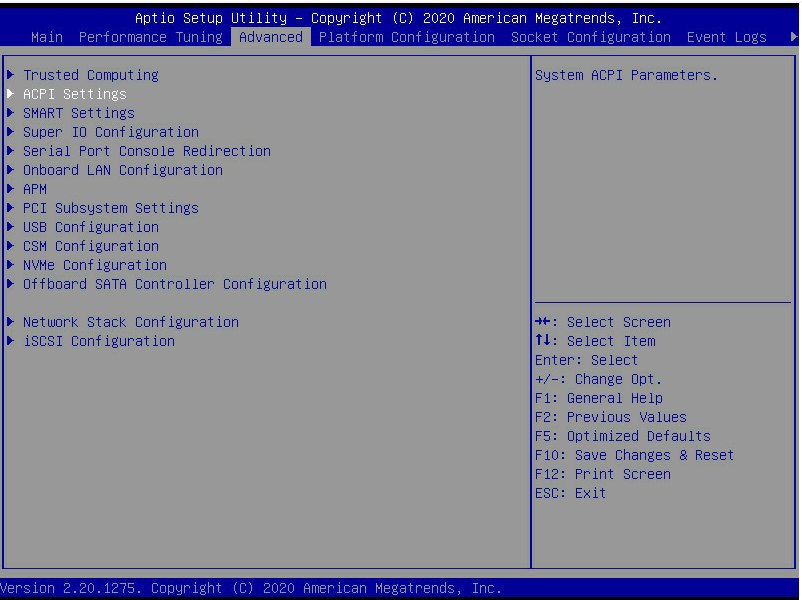Click triangle arrow beside CSM Configuration
802x600 pixels.
[x=10, y=246]
